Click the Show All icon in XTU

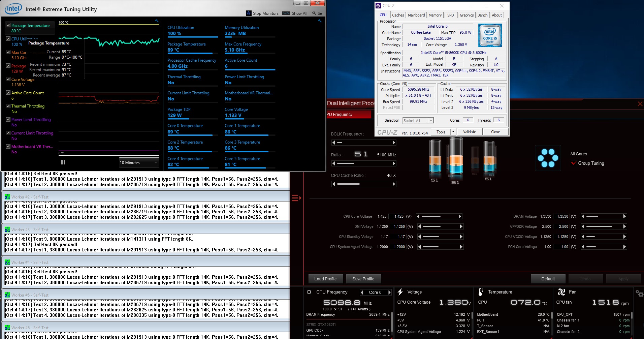286,13
